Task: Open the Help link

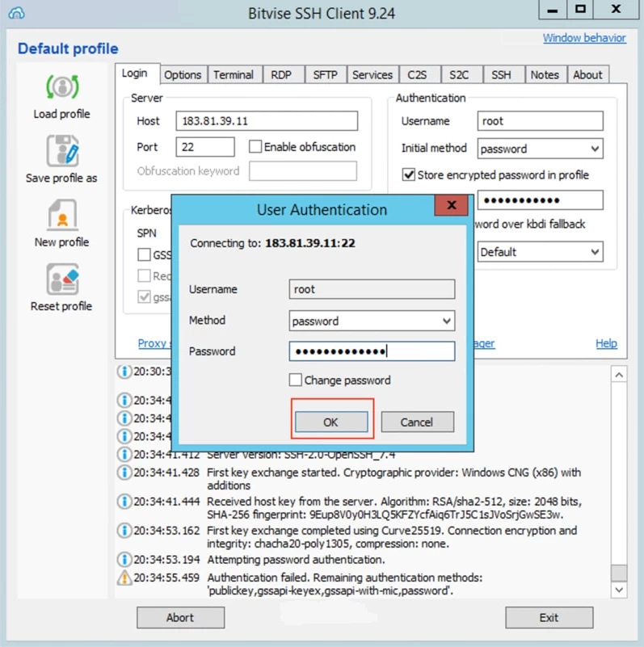Action: point(606,343)
